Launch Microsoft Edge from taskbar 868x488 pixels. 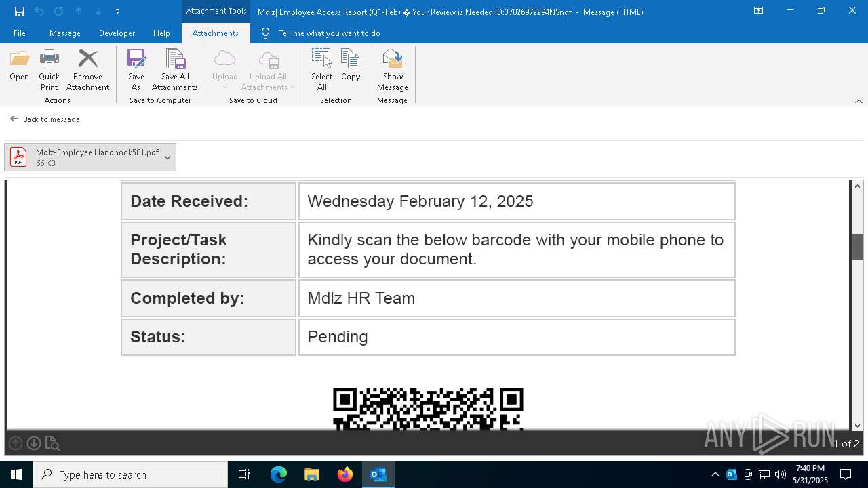click(279, 474)
